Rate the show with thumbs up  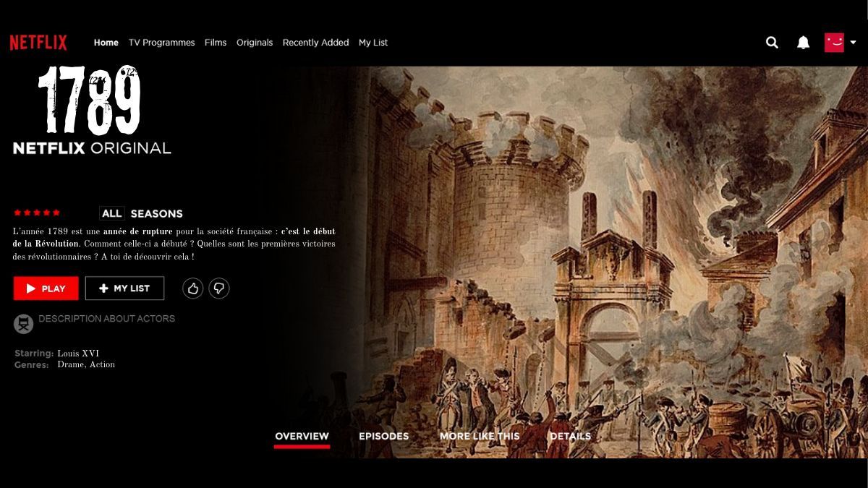(192, 288)
